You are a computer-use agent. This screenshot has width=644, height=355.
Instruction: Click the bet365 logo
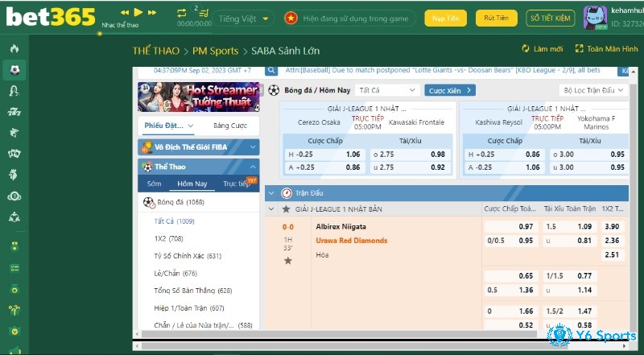[51, 17]
